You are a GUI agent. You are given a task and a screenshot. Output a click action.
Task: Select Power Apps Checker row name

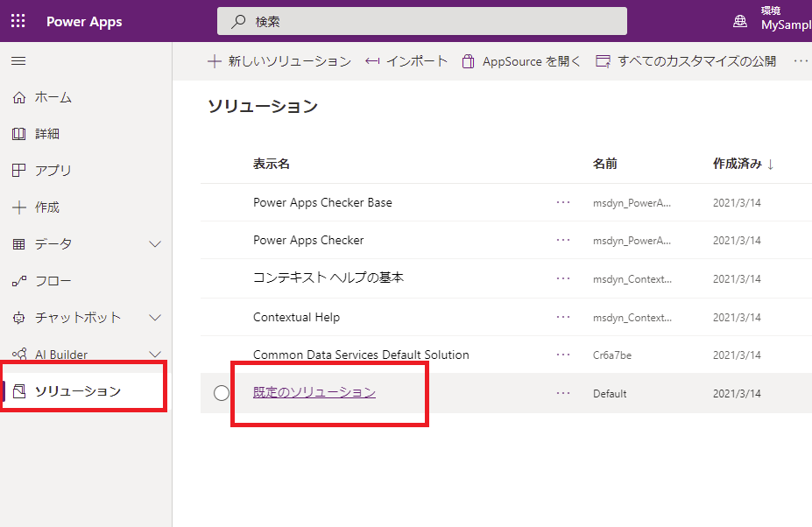pos(308,240)
